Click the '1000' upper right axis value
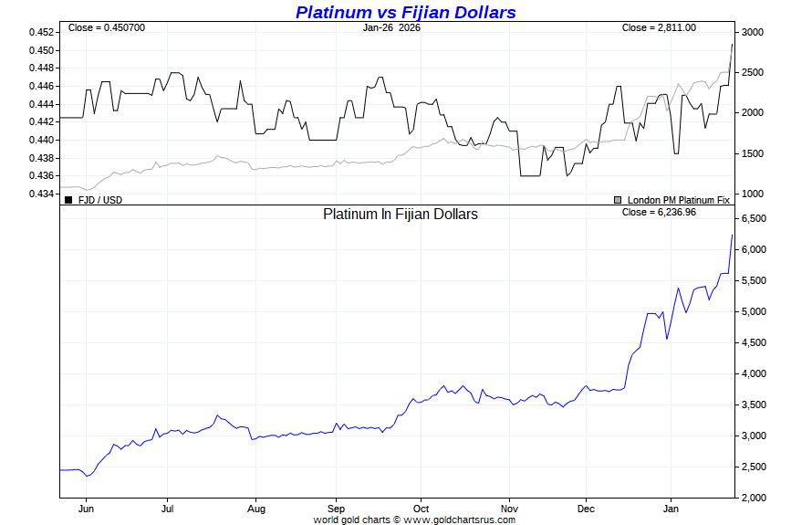Viewport: 812px width, 525px height. [753, 194]
